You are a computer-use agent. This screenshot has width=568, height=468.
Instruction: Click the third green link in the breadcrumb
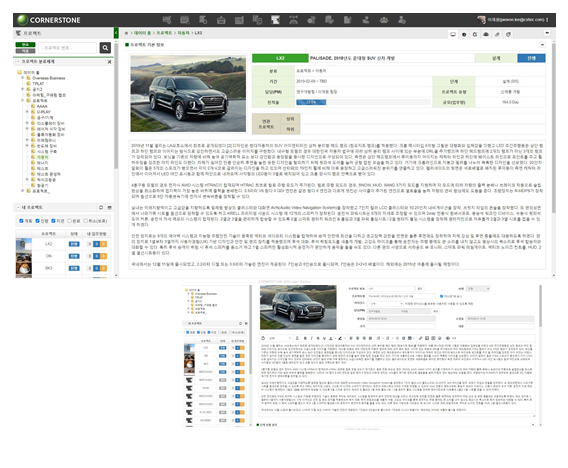click(183, 33)
